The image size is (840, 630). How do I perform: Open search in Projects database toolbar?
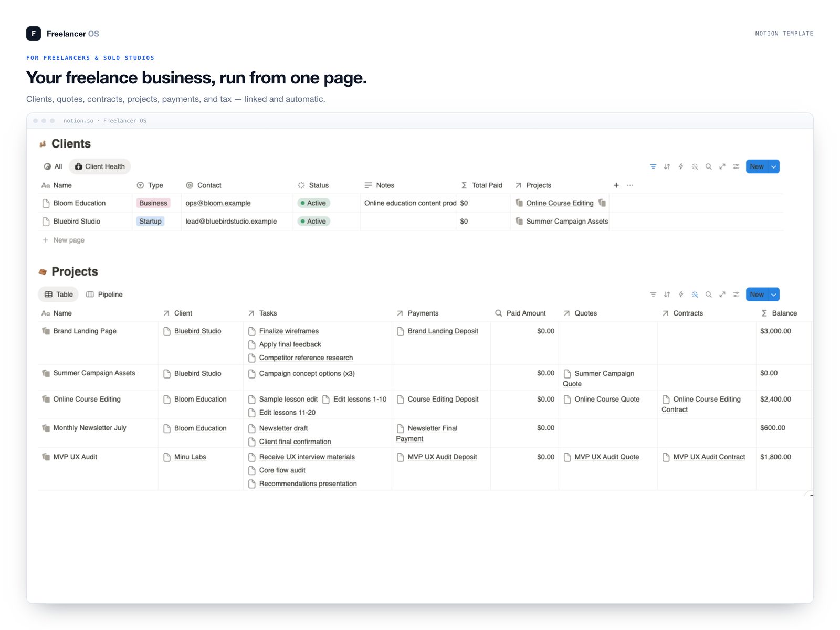tap(709, 295)
